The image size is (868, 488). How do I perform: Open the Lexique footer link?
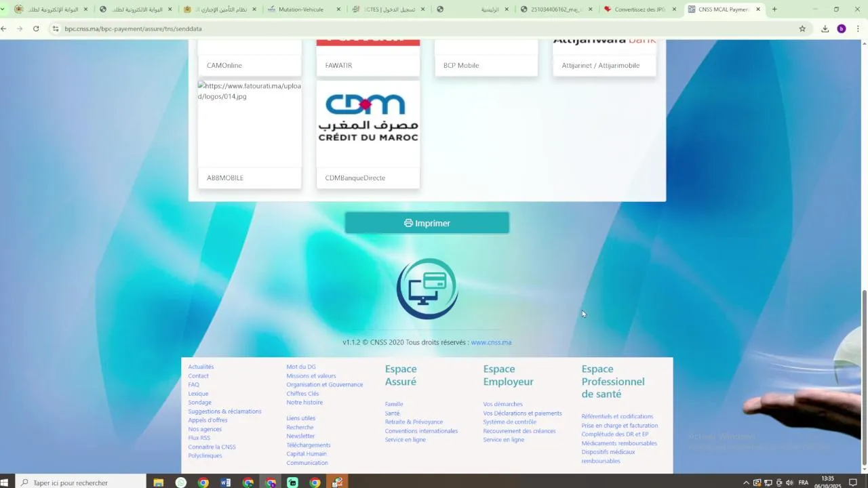(x=199, y=394)
